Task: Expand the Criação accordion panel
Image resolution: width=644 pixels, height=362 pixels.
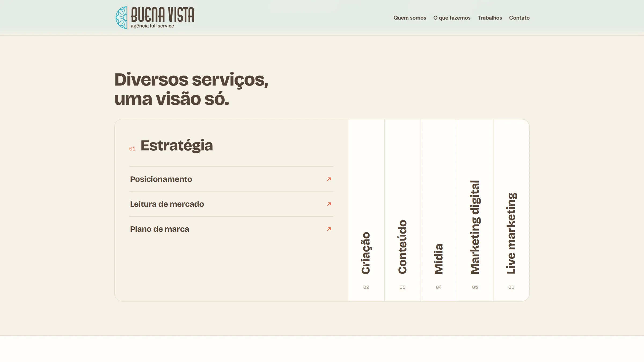Action: coord(366,210)
